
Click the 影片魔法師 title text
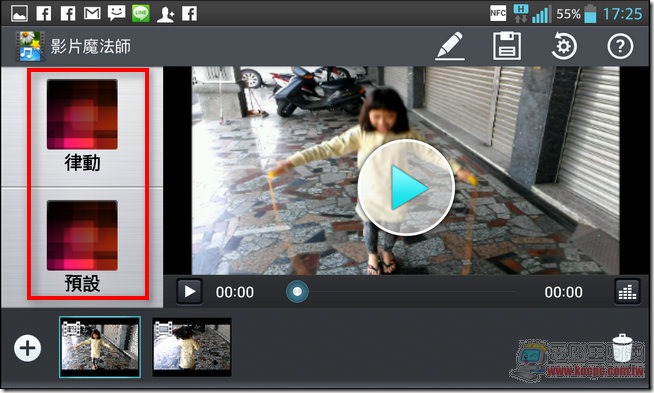[91, 46]
